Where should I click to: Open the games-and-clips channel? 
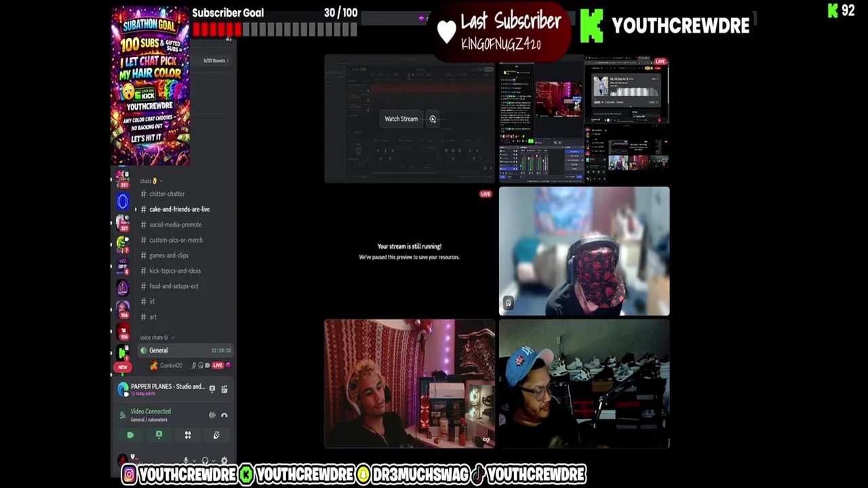click(x=169, y=256)
